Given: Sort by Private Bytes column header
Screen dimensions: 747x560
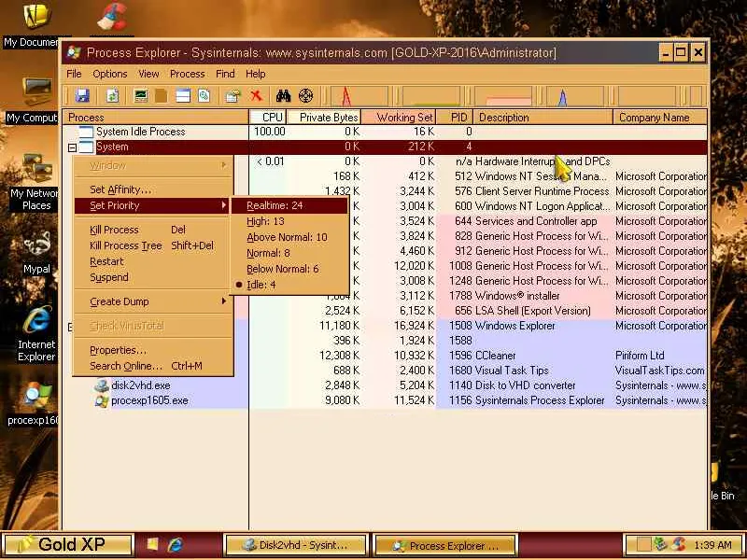Looking at the screenshot, I should point(323,118).
